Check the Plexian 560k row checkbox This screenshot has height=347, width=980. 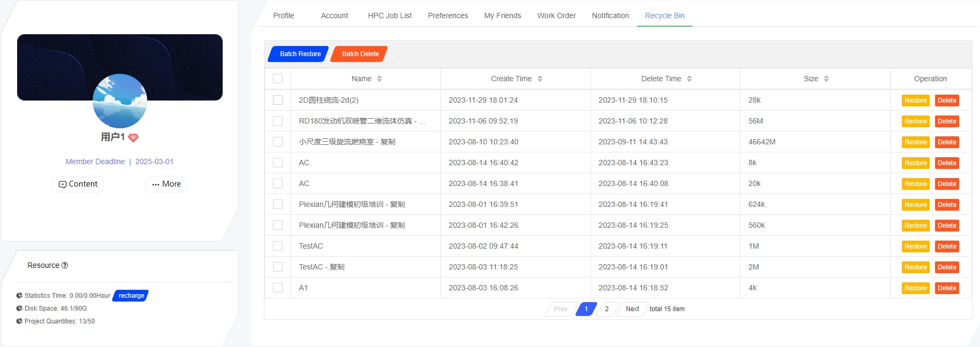pyautogui.click(x=278, y=225)
